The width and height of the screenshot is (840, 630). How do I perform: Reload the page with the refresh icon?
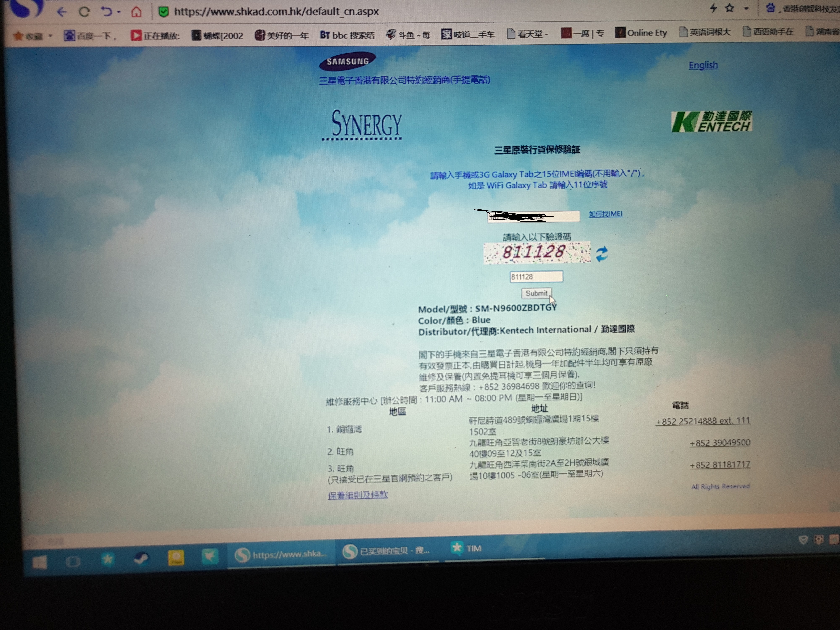click(84, 12)
